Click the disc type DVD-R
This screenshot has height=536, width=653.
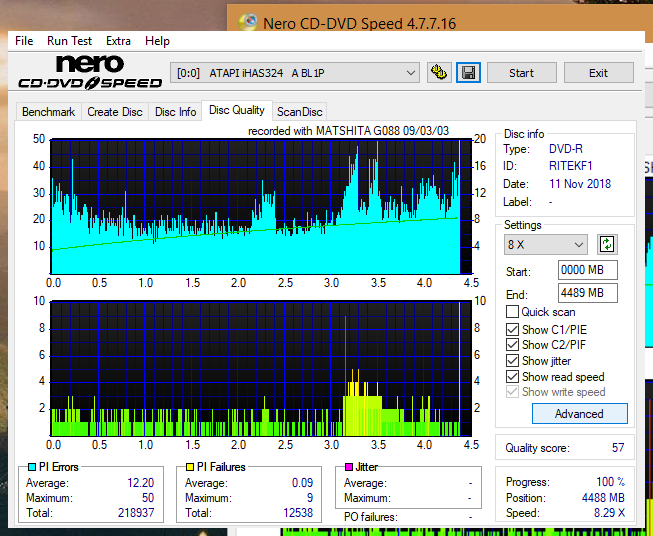[x=566, y=149]
